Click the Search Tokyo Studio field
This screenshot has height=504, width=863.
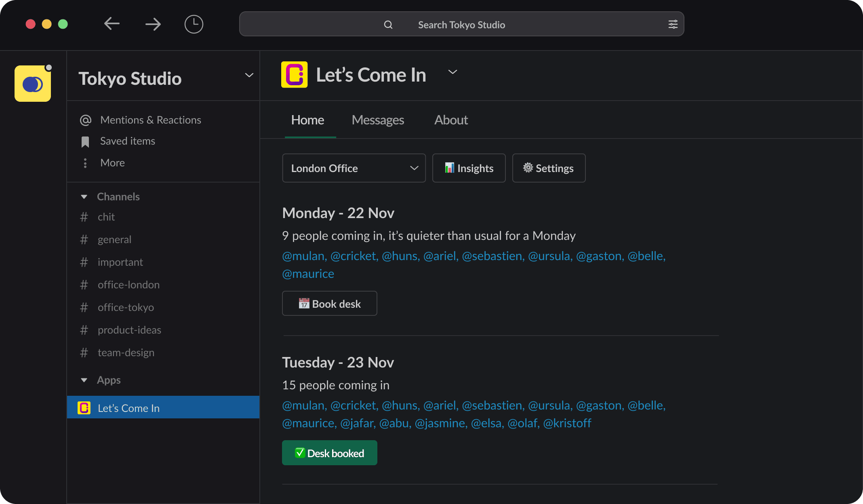[x=461, y=24]
